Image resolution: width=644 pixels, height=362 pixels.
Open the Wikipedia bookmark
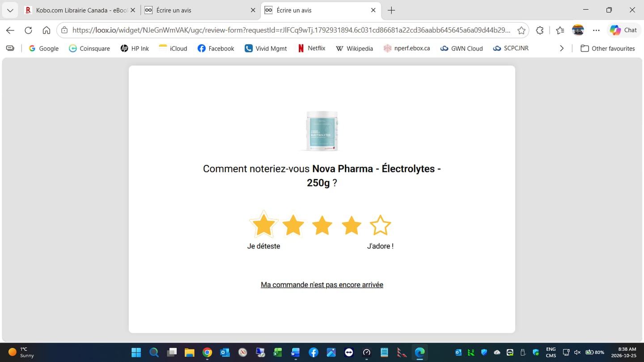tap(354, 48)
